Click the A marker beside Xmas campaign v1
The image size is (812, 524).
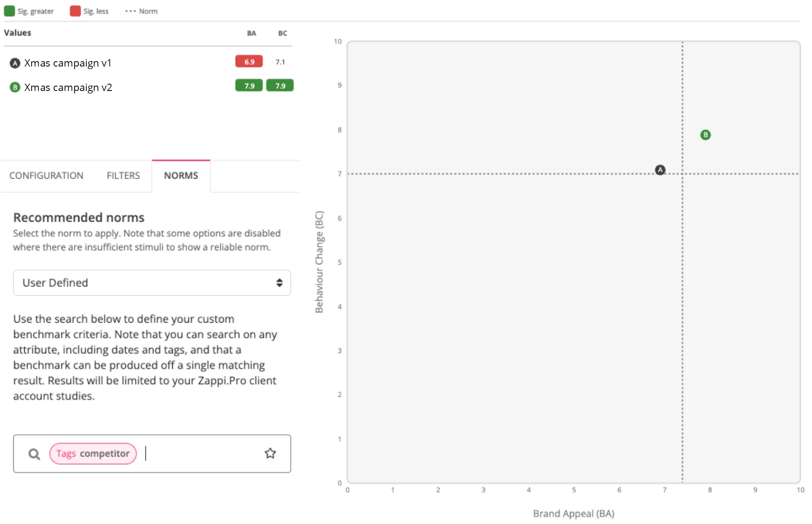[x=15, y=63]
